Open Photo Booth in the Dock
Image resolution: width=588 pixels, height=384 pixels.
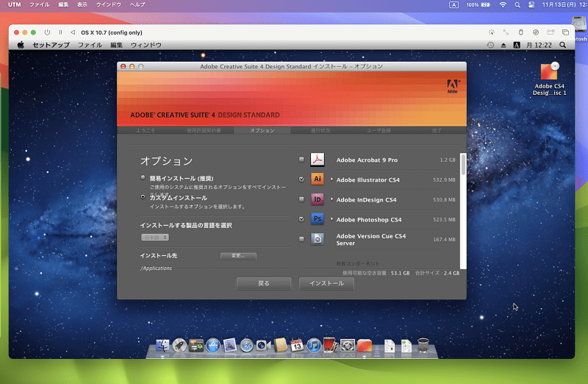coord(330,345)
